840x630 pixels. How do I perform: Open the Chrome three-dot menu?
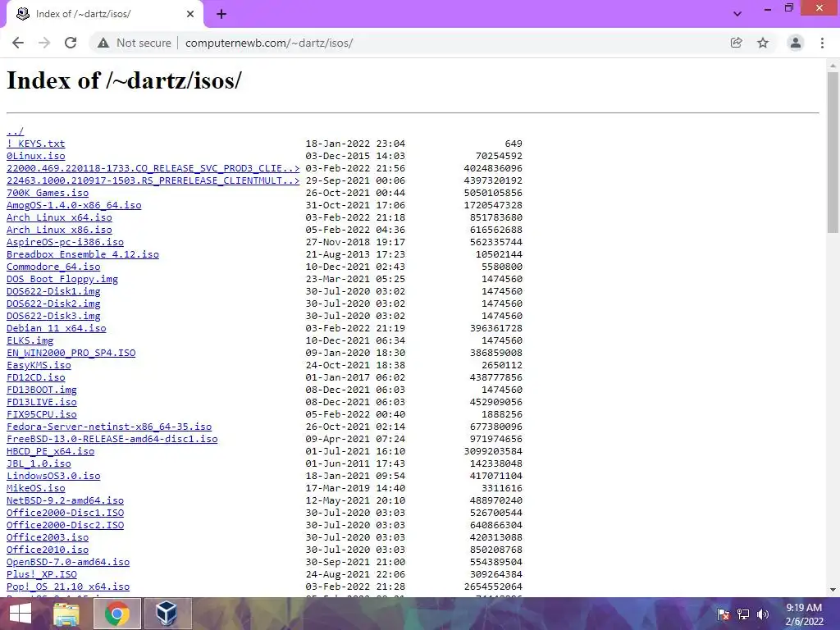[822, 43]
